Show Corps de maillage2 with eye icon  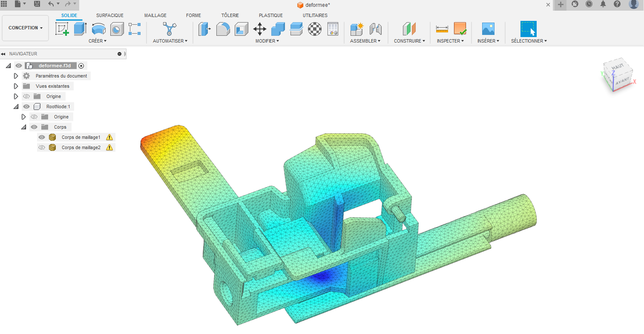click(42, 147)
